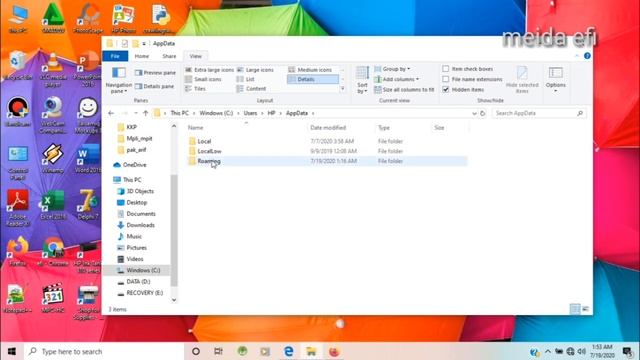Choose Large icons layout

click(256, 70)
